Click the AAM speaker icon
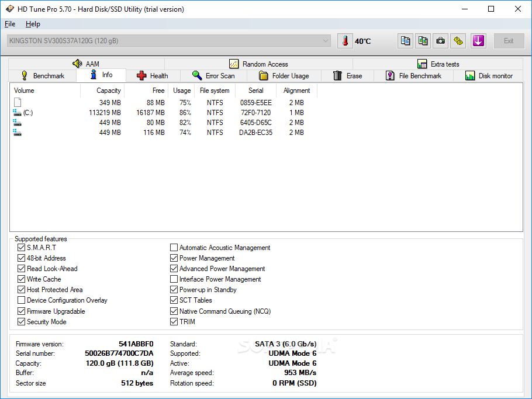This screenshot has width=532, height=399. point(77,64)
